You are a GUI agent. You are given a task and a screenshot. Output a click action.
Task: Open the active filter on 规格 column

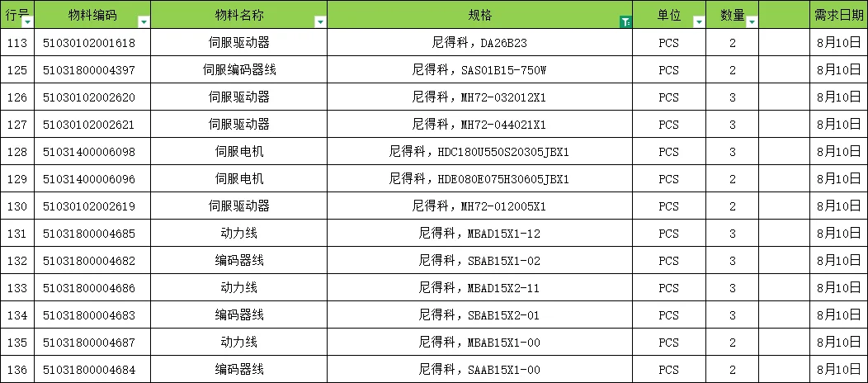point(625,22)
